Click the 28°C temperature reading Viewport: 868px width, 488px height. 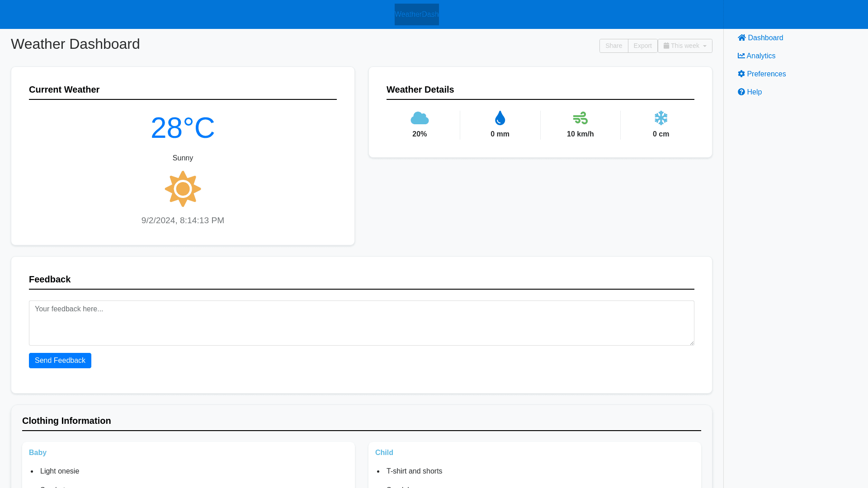tap(183, 128)
